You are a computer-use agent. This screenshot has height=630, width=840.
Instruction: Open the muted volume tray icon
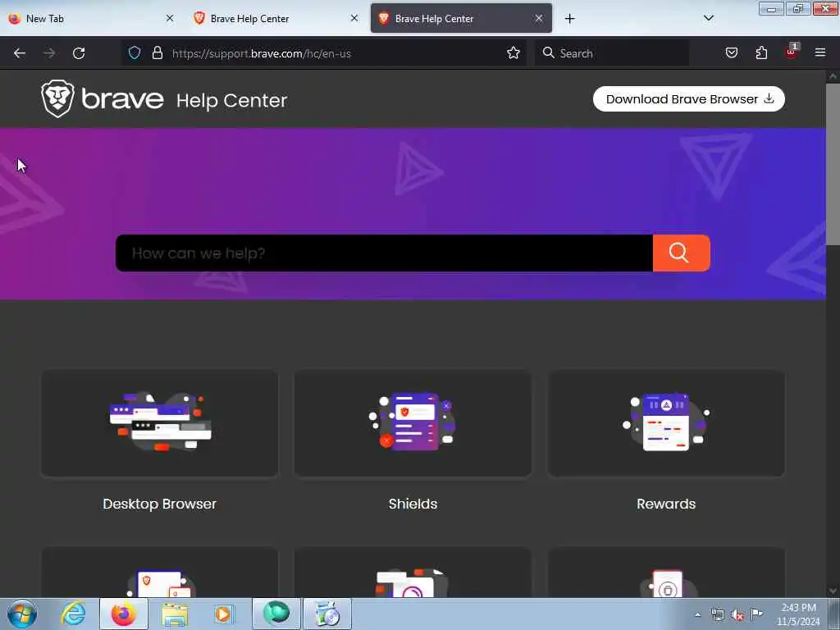tap(737, 615)
